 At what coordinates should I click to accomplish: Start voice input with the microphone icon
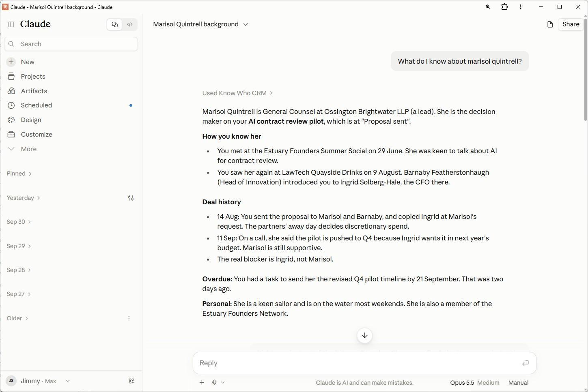pyautogui.click(x=214, y=382)
